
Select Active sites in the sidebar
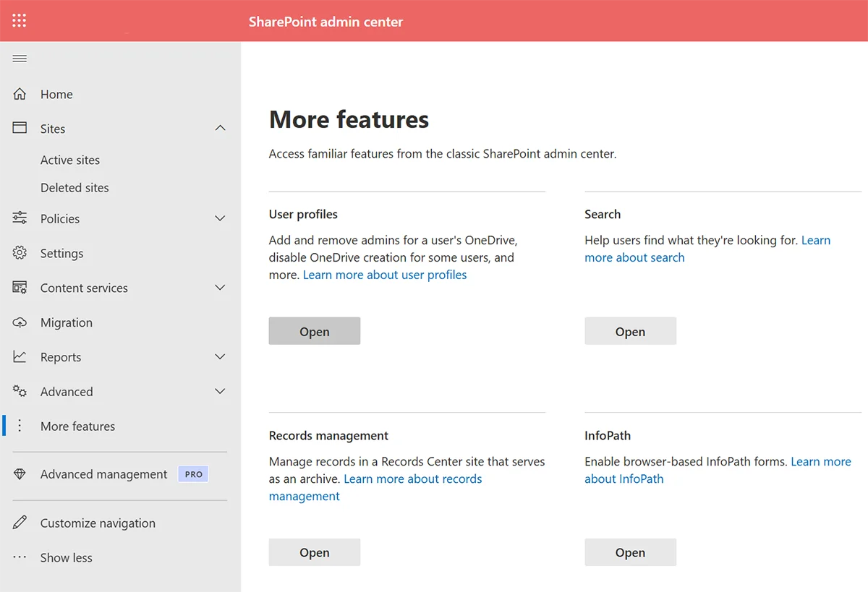[x=69, y=160]
